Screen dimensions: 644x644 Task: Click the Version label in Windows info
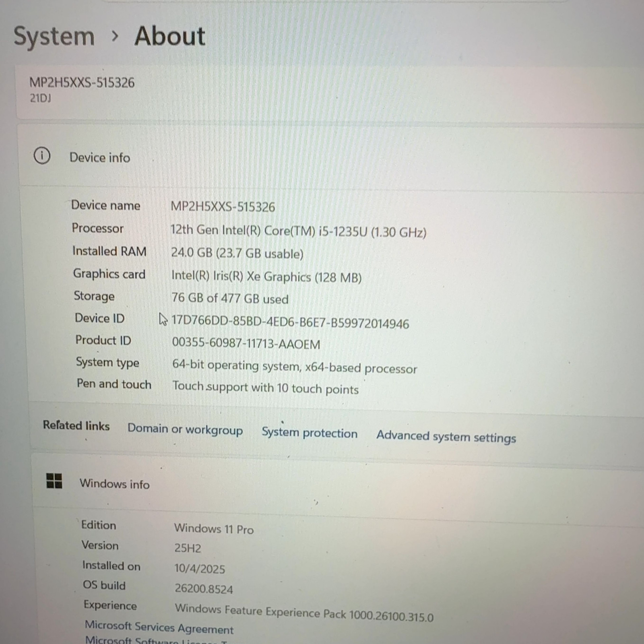(100, 545)
